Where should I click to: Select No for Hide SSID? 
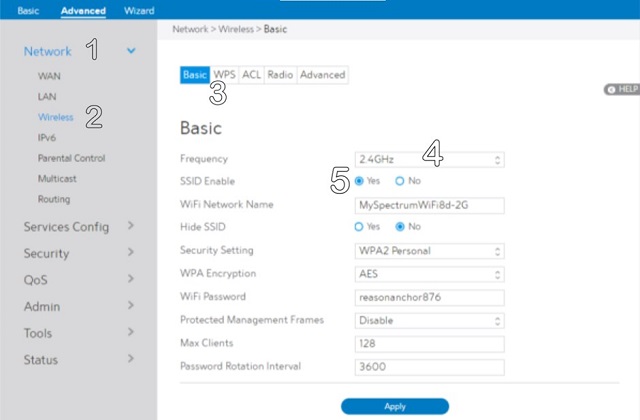click(x=400, y=227)
